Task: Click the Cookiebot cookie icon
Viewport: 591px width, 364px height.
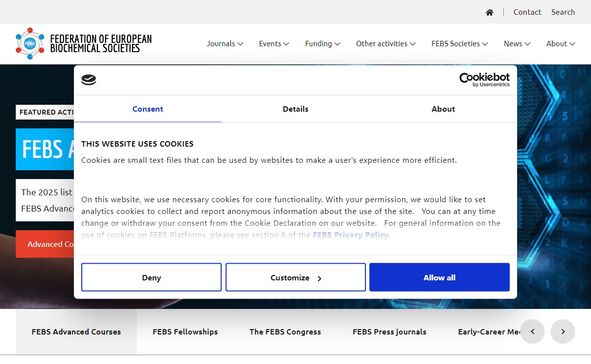Action: (x=89, y=80)
